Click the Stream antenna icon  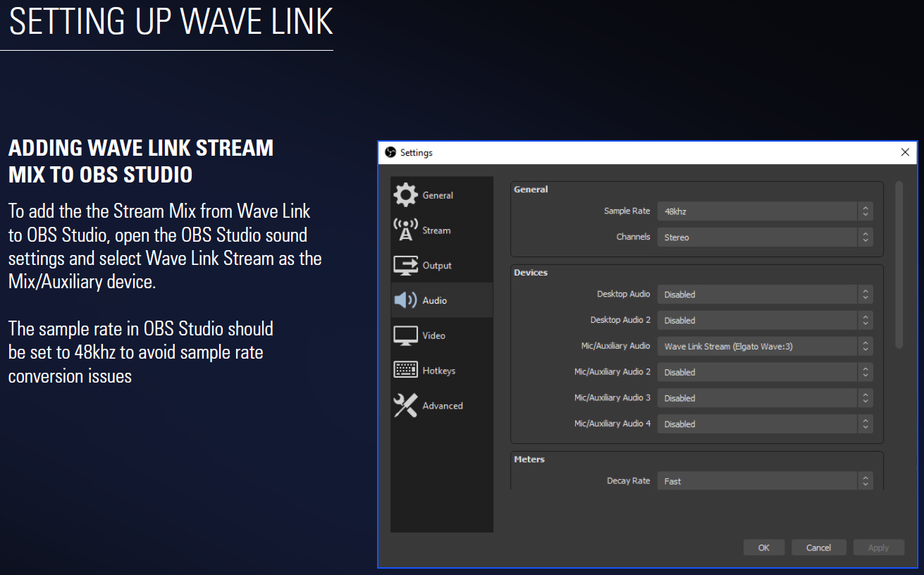(x=405, y=230)
